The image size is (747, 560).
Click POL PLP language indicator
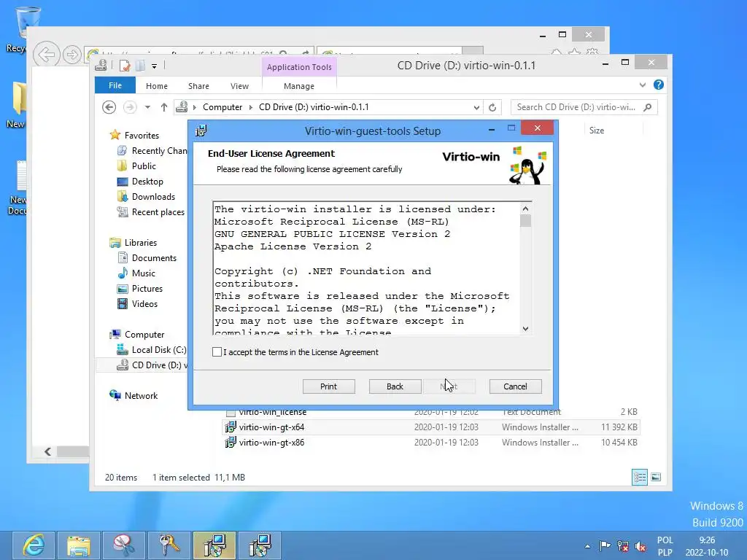(x=665, y=546)
